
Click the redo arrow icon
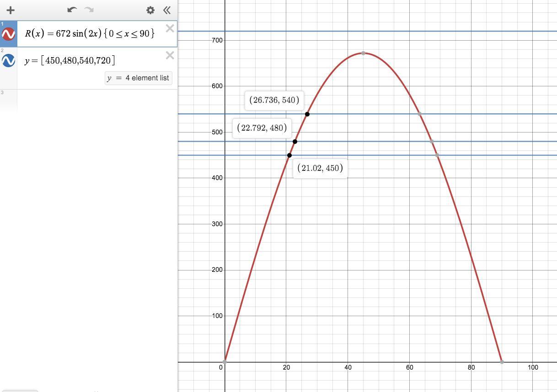(x=89, y=10)
